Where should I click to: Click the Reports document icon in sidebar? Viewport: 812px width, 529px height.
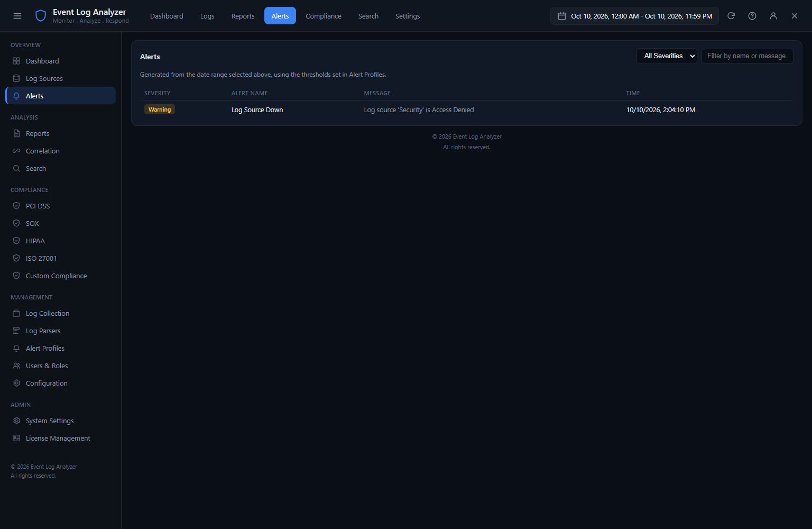coord(16,133)
